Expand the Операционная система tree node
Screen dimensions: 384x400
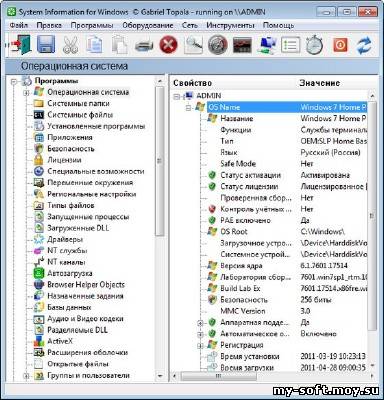[26, 93]
